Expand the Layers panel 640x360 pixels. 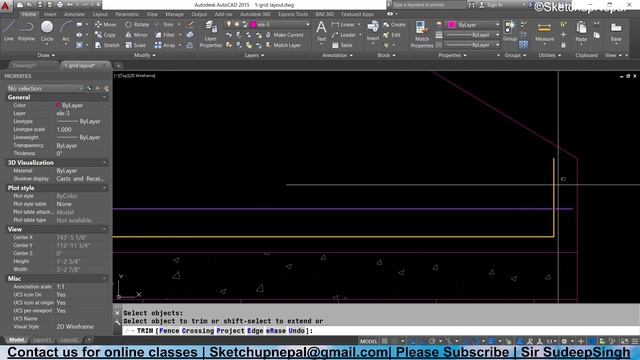point(254,55)
